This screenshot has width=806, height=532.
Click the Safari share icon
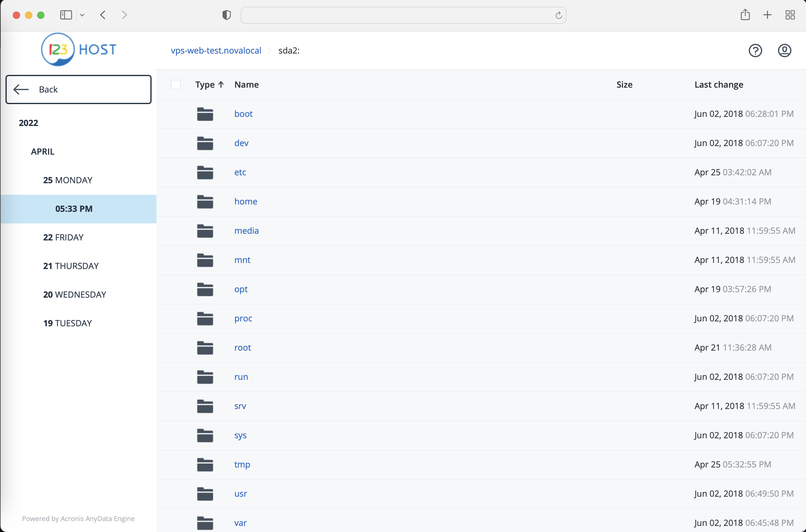tap(745, 15)
